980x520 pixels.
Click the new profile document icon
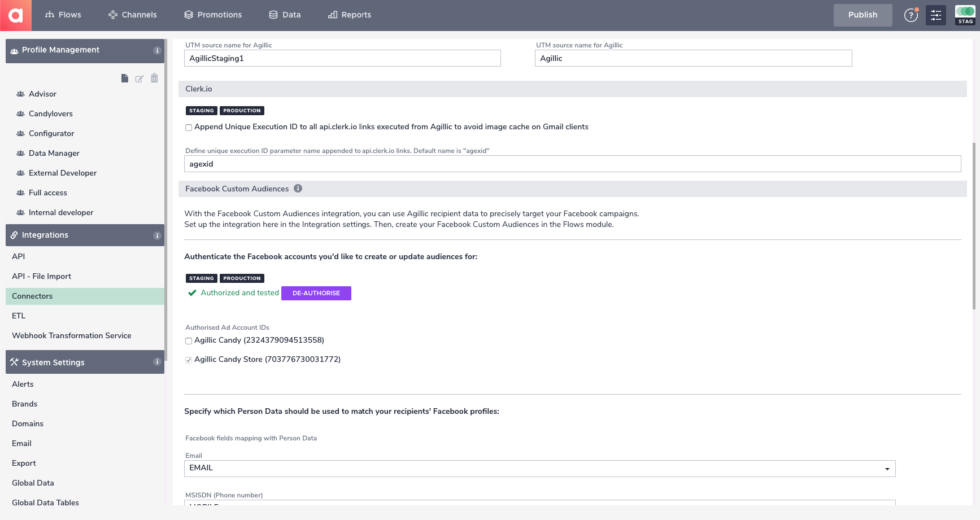pos(125,78)
